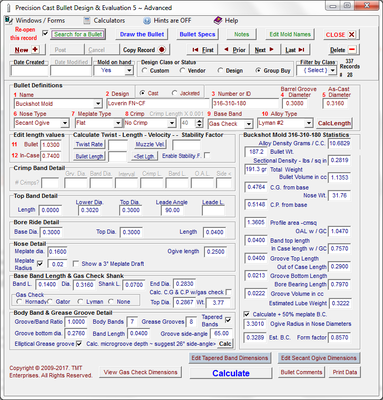Click the Barrel Groove Diameter field
This screenshot has height=400, width=383.
[x=295, y=104]
